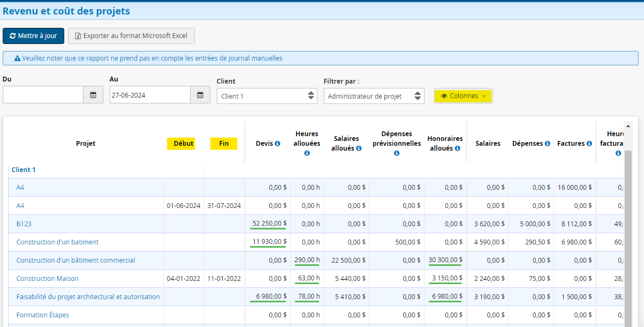Open the Administrateur de projet filter dropdown
Image resolution: width=644 pixels, height=327 pixels.
tap(374, 96)
